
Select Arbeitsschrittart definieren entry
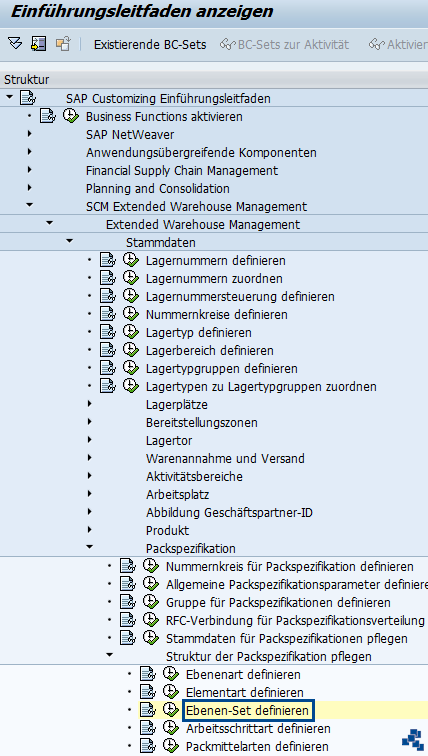click(258, 728)
